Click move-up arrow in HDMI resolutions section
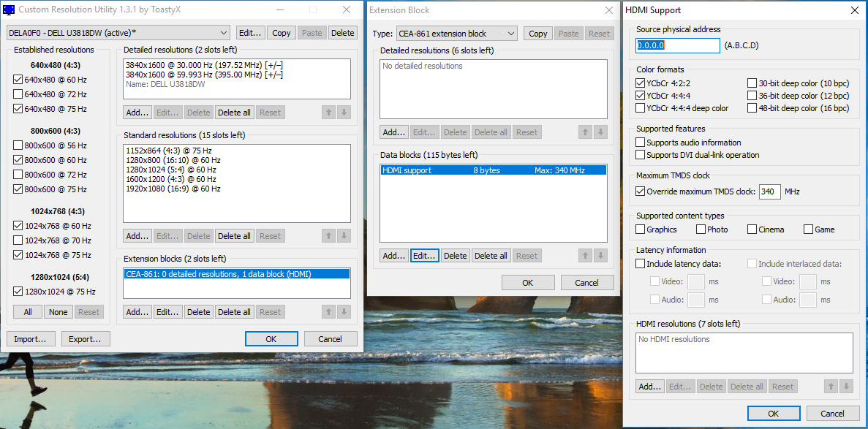The width and height of the screenshot is (868, 429). click(x=831, y=387)
